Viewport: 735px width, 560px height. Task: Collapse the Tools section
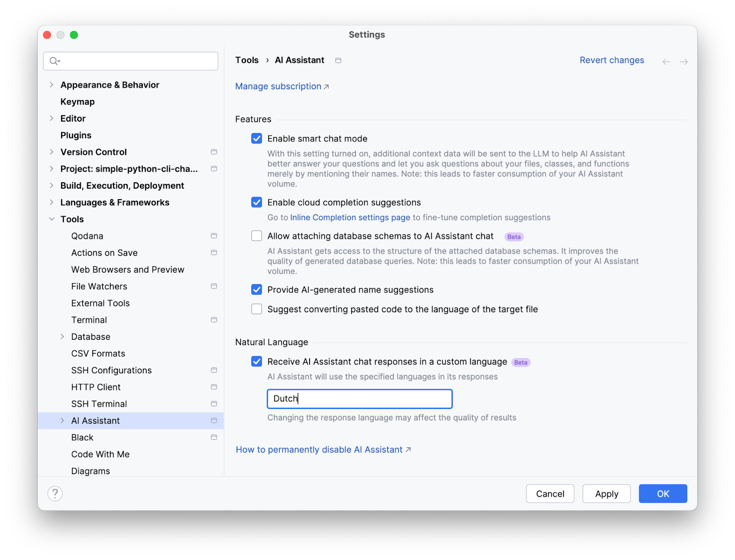pos(51,219)
